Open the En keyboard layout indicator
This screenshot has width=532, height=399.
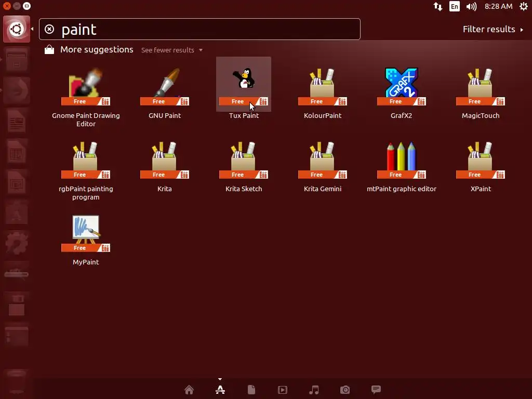pyautogui.click(x=454, y=6)
